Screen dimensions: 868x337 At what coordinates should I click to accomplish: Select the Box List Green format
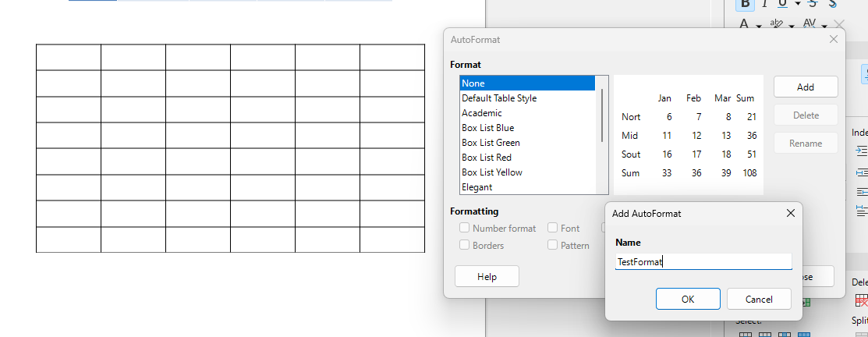coord(527,143)
